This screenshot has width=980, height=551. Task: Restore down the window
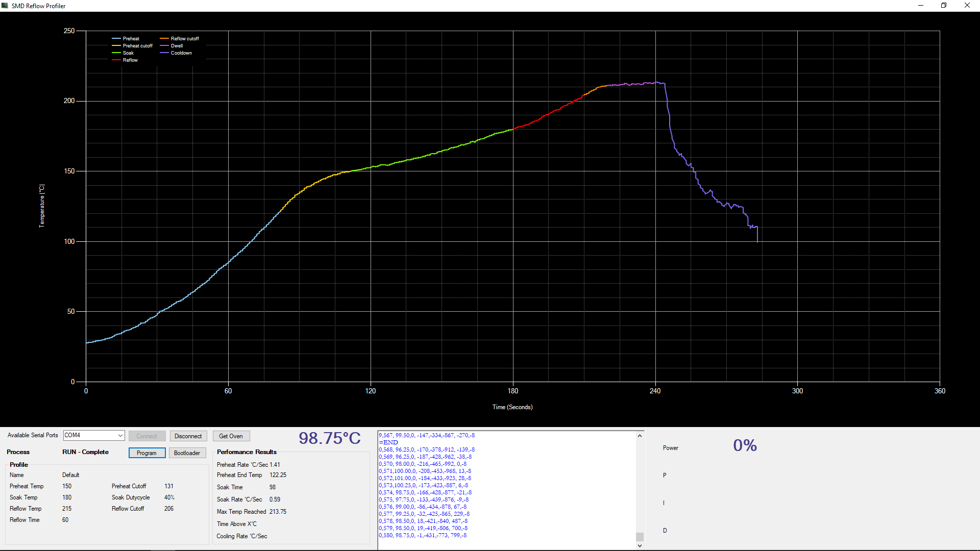coord(944,6)
